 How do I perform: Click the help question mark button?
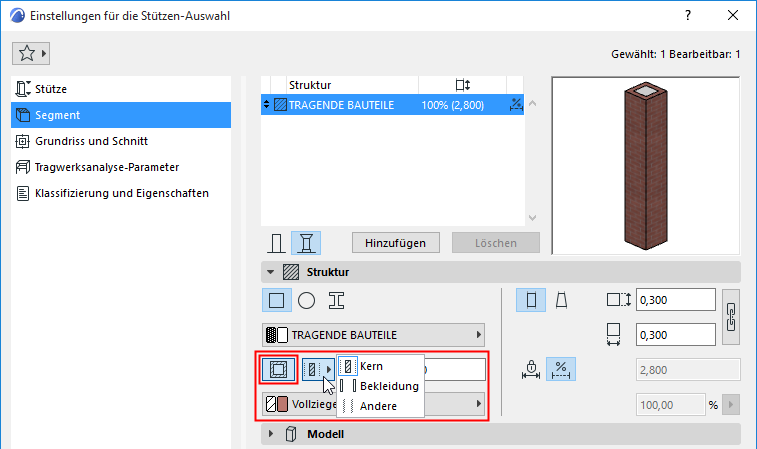point(687,15)
